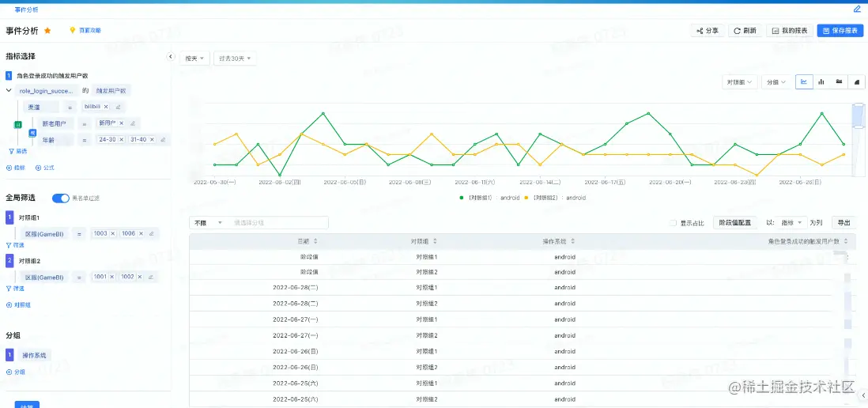Image resolution: width=868 pixels, height=408 pixels.
Task: Edit 对照组1 server values pencil
Action: [x=151, y=233]
